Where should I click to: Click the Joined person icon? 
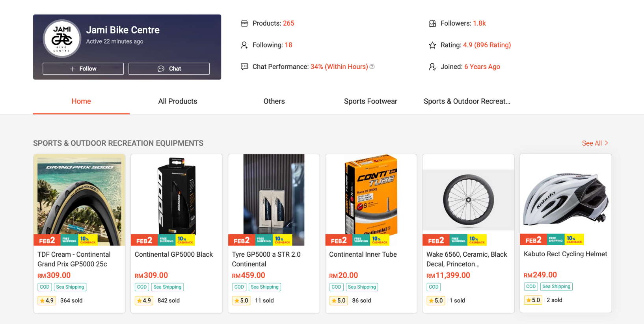(432, 67)
